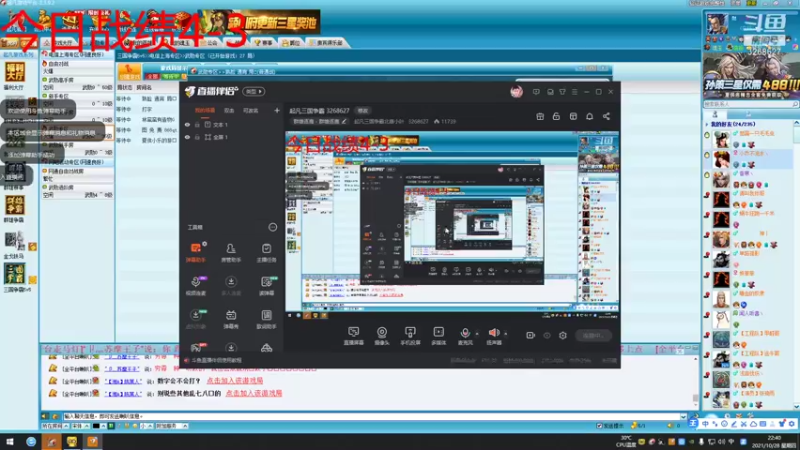Open the hamburger menu in the 直播伴侣 title bar
Image resolution: width=800 pixels, height=450 pixels.
(574, 92)
